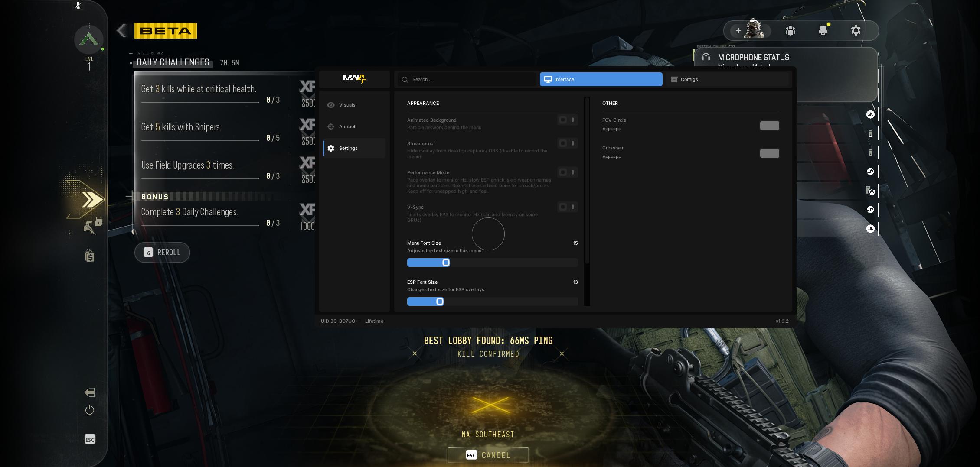Click the 6 key icon on Reroll
The image size is (980, 467).
[x=148, y=253]
